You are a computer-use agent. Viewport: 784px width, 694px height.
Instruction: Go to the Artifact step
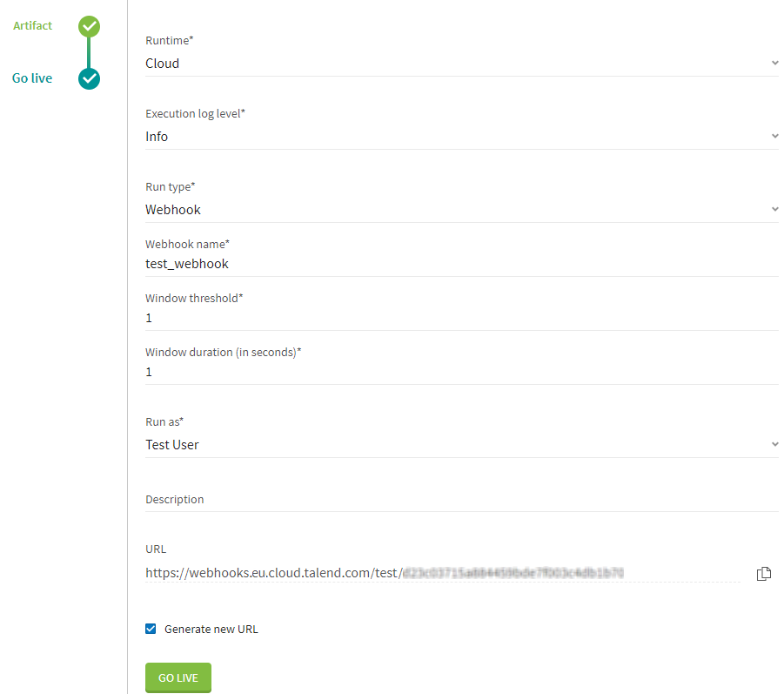pos(33,26)
